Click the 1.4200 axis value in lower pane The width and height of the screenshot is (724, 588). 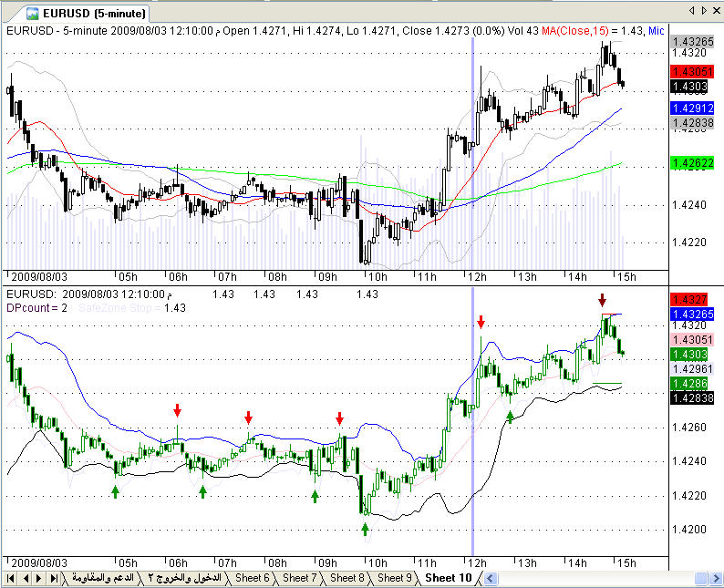(689, 530)
